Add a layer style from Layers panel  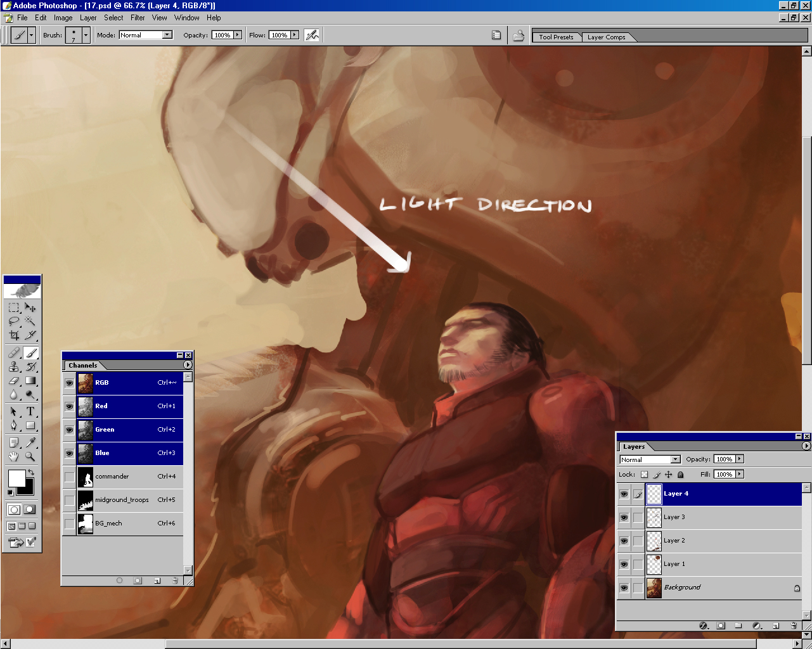(x=703, y=626)
